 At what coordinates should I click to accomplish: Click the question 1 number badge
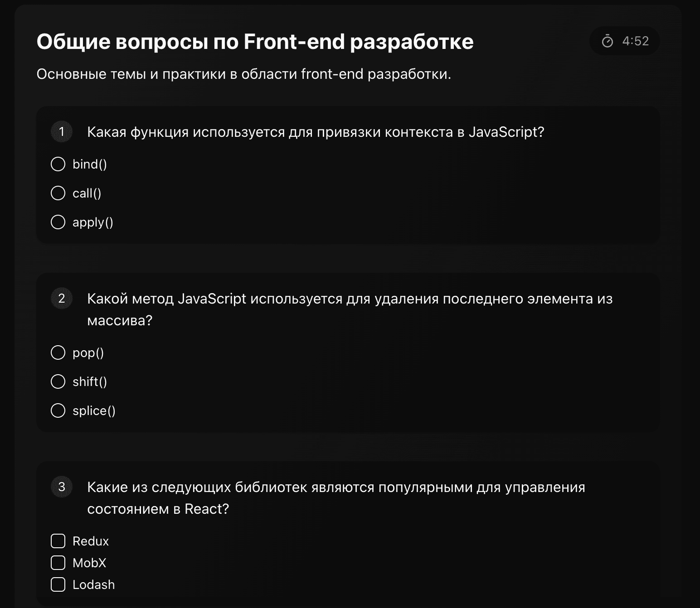tap(61, 132)
